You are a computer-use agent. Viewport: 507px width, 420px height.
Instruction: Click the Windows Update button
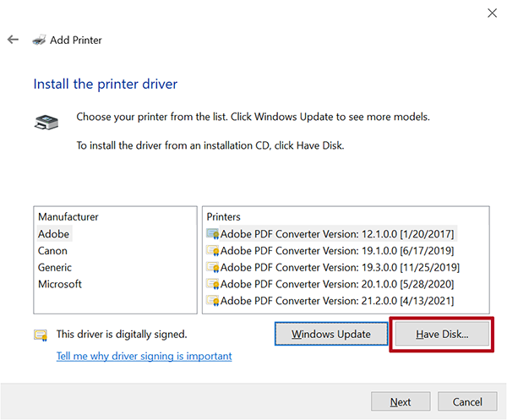point(331,334)
